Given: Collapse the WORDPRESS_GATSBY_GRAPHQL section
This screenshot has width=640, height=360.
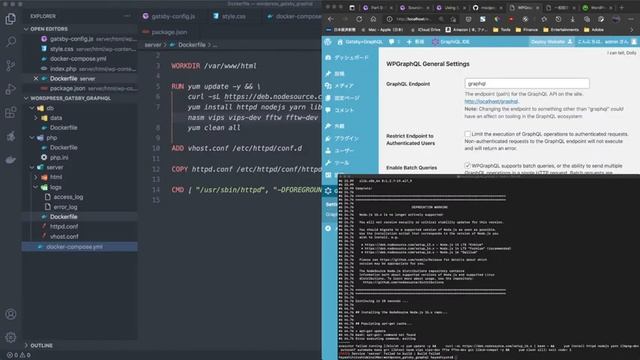Looking at the screenshot, I should (x=70, y=98).
